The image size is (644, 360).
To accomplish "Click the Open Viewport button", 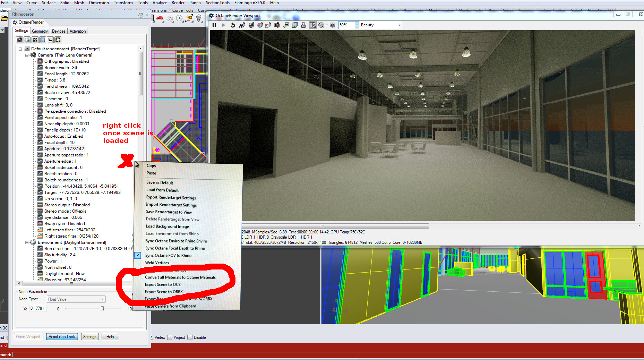I will [x=28, y=337].
